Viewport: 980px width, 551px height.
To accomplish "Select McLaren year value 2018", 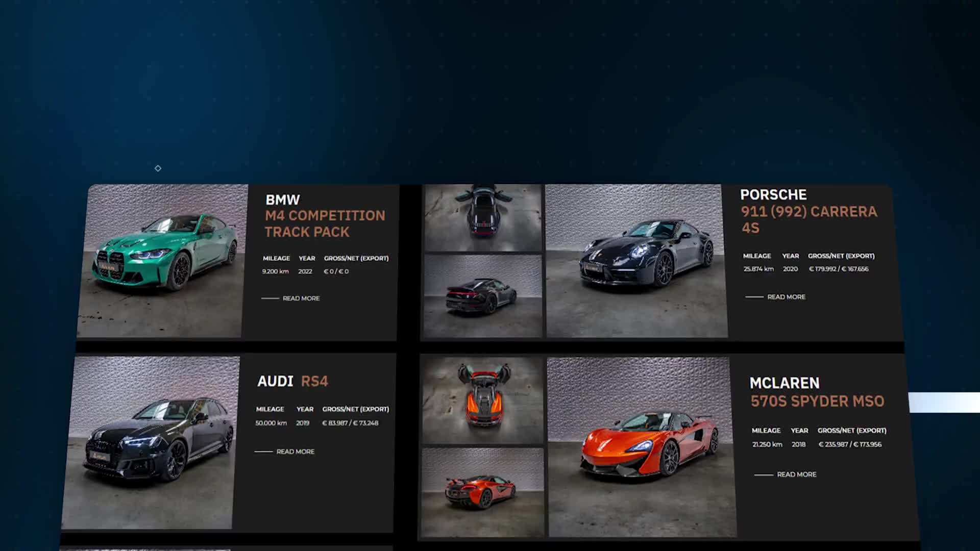I will pyautogui.click(x=799, y=444).
